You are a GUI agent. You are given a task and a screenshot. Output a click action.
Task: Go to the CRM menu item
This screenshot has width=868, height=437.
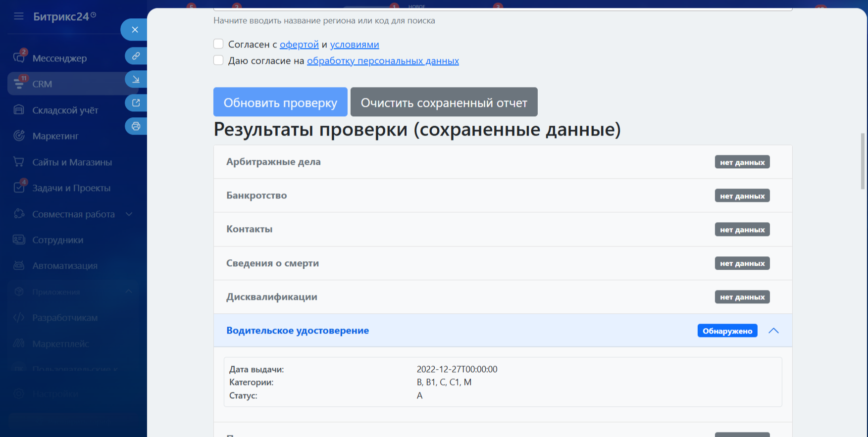pyautogui.click(x=42, y=84)
